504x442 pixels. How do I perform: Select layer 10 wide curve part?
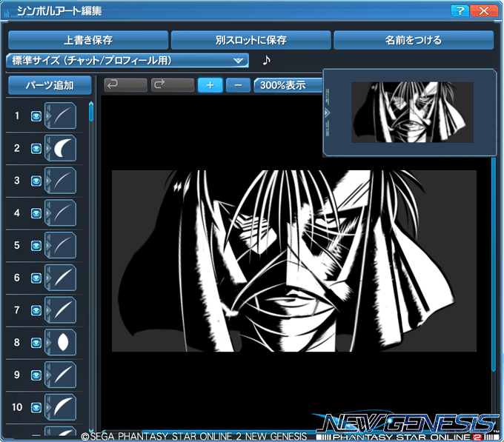point(61,407)
